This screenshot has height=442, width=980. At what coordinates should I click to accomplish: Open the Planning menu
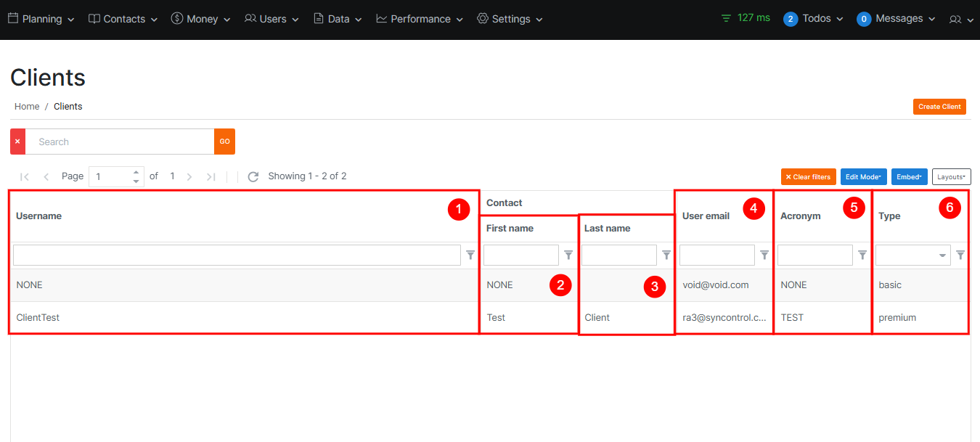click(41, 19)
